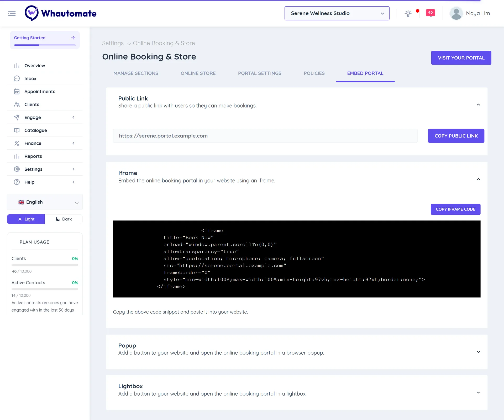504x420 pixels.
Task: Click the Visit Your Portal button
Action: [461, 58]
